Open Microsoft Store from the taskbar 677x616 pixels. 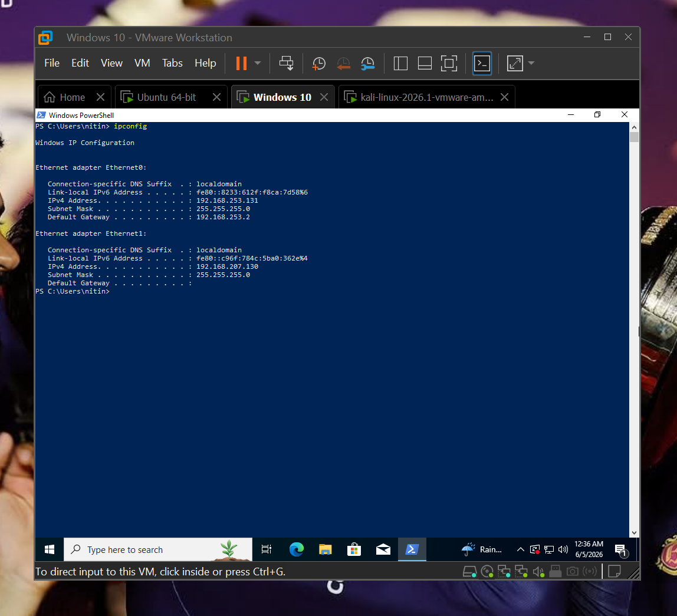click(354, 549)
